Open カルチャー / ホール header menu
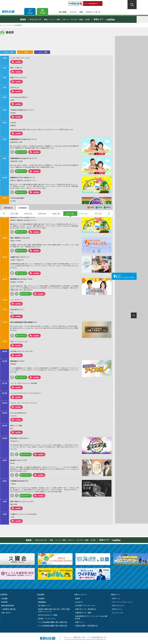 [93, 12]
